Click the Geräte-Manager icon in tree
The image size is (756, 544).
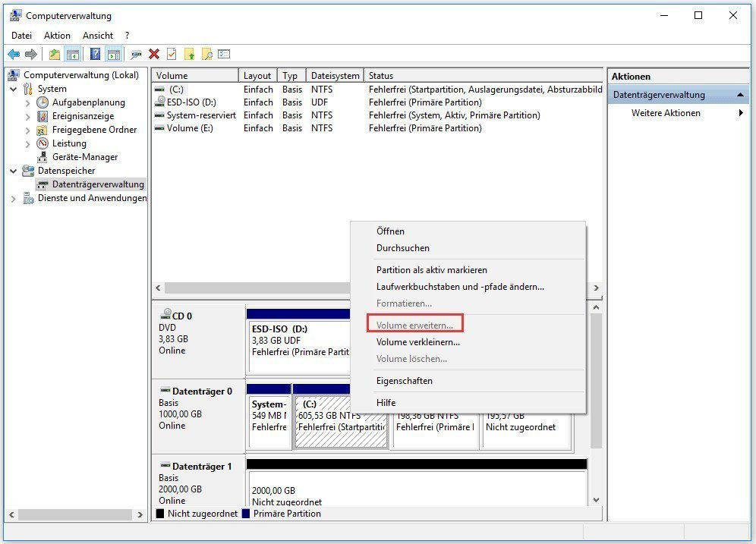click(43, 157)
